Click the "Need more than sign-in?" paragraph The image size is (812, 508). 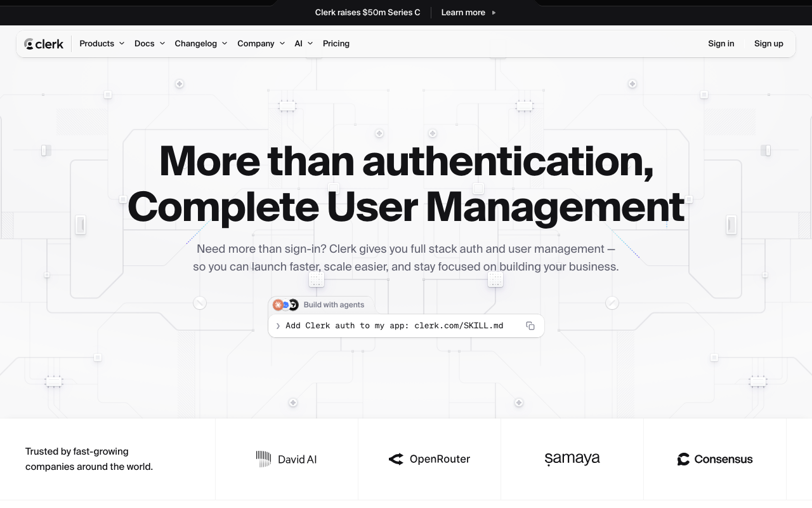(406, 258)
